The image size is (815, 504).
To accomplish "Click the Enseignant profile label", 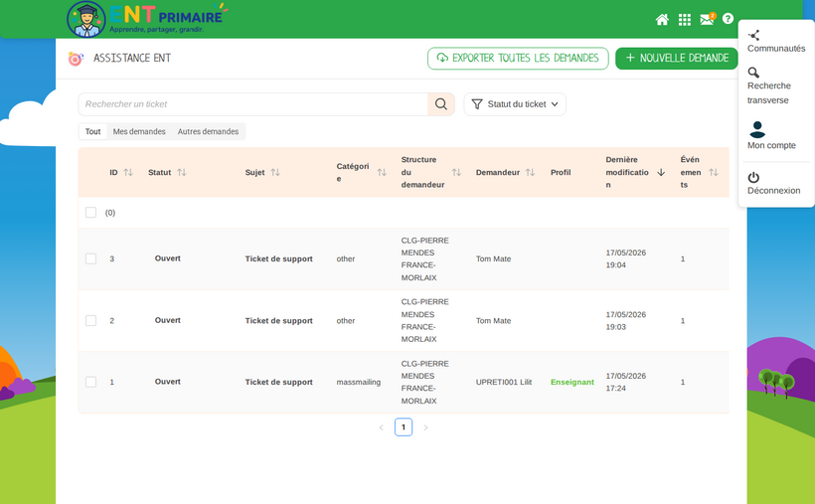I will [571, 382].
